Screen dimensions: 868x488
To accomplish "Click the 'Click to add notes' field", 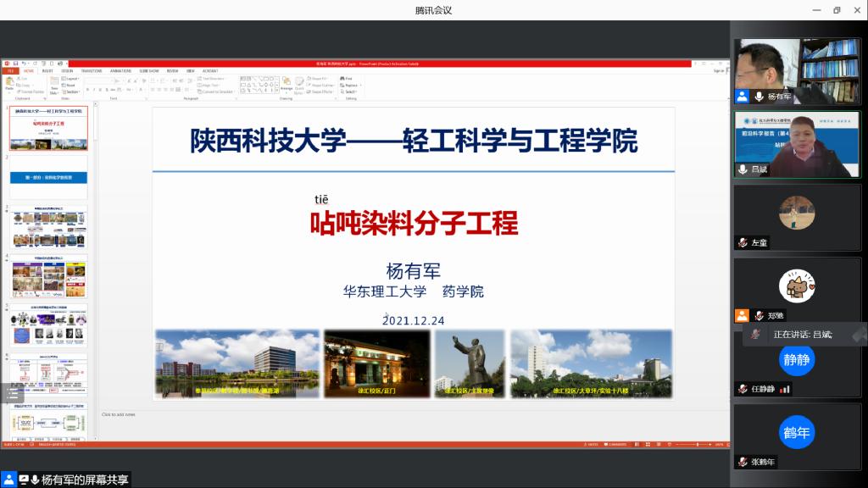I will (x=119, y=414).
